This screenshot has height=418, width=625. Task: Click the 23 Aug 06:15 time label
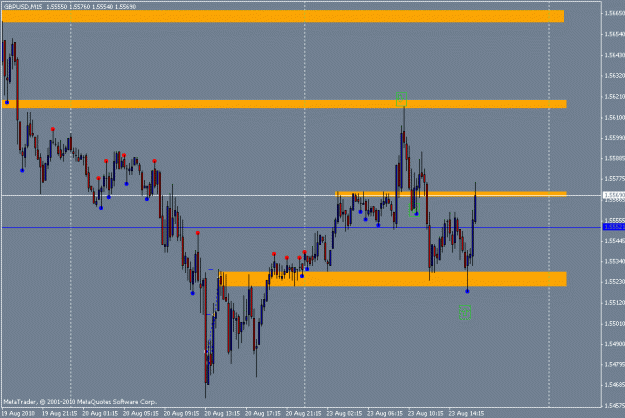point(385,413)
